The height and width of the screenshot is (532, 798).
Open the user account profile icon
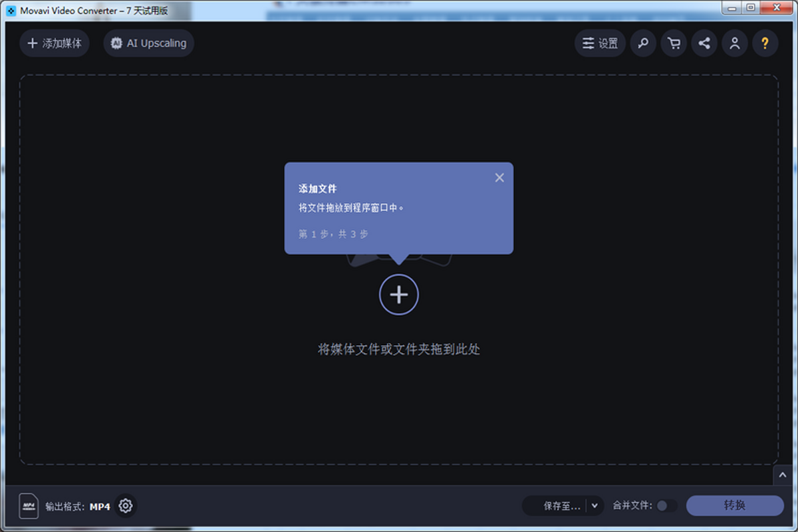coord(735,44)
